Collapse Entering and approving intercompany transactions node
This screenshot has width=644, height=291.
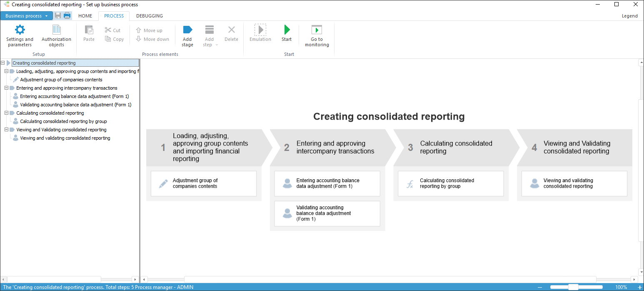[6, 88]
